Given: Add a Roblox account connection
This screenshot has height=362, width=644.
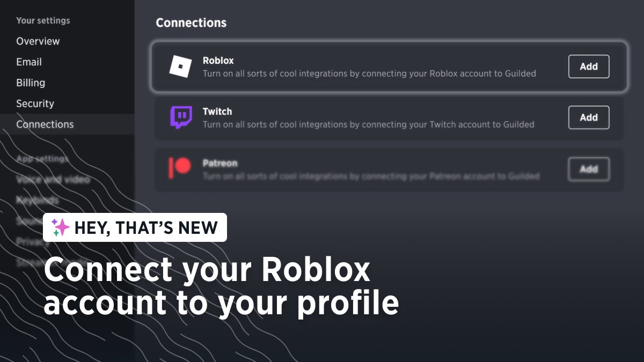Looking at the screenshot, I should click(589, 67).
